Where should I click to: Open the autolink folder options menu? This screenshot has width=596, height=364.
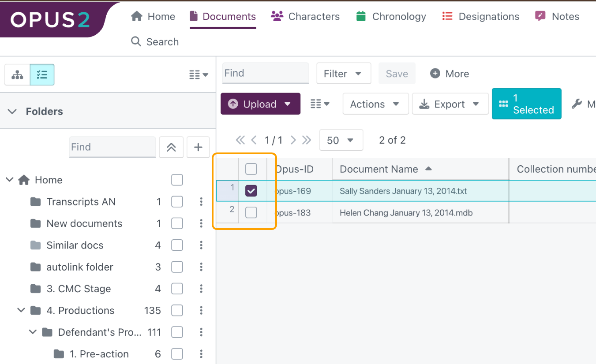pos(201,267)
